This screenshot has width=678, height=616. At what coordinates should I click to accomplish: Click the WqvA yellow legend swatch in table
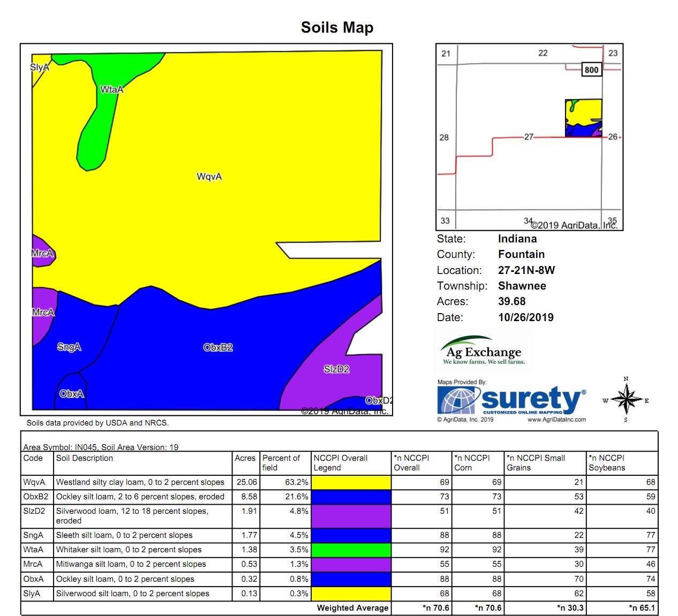click(351, 482)
